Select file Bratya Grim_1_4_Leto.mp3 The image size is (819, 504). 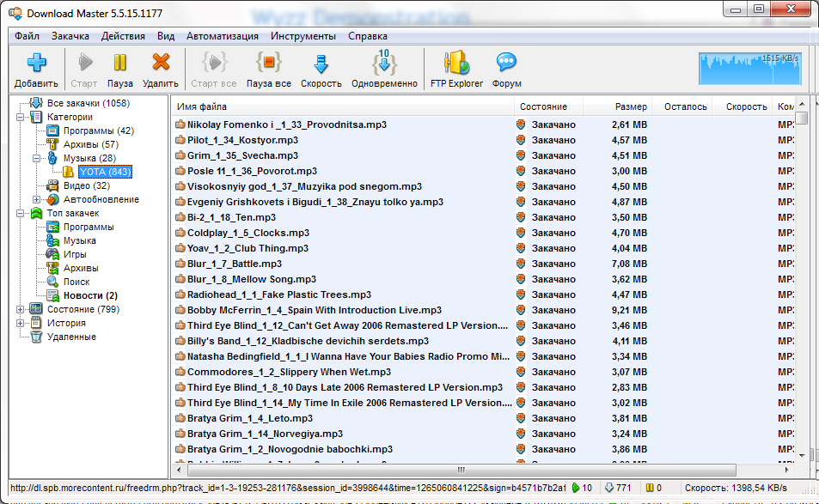click(x=250, y=418)
